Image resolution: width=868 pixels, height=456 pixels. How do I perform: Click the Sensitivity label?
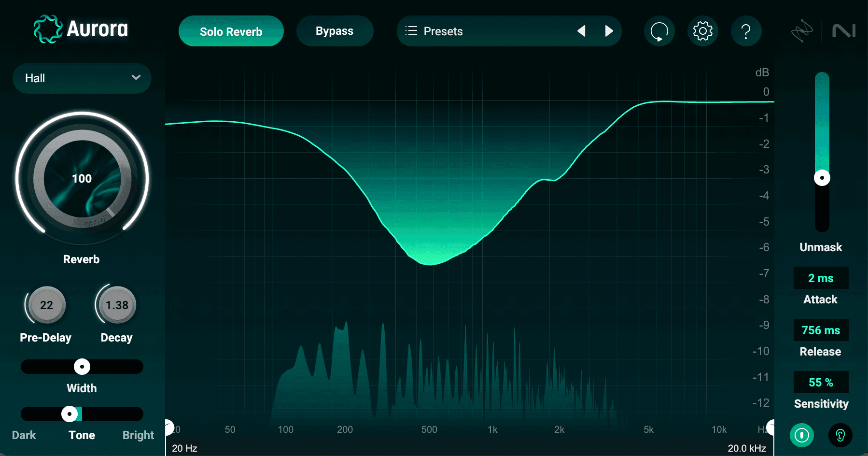pos(821,404)
